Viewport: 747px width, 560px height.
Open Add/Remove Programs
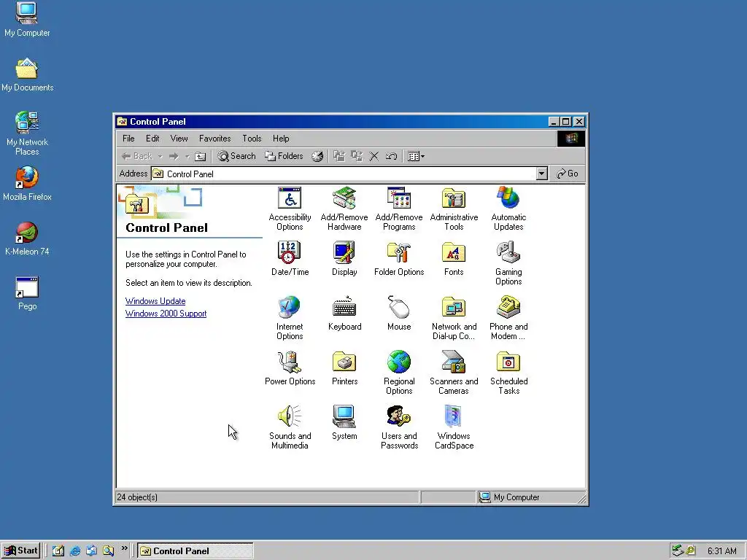coord(399,208)
